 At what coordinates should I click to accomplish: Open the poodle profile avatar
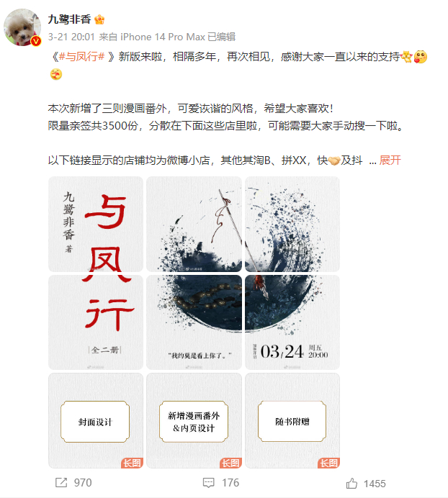tap(22, 27)
